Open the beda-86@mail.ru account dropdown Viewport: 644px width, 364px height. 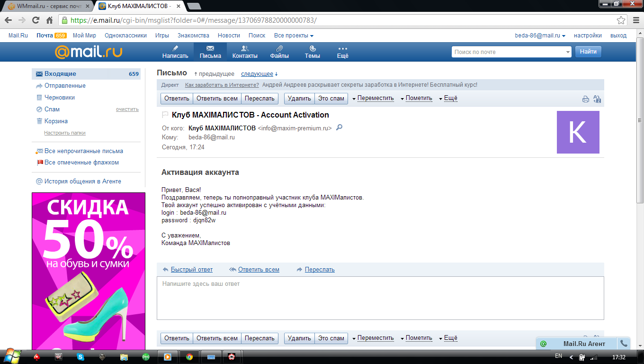tap(540, 36)
